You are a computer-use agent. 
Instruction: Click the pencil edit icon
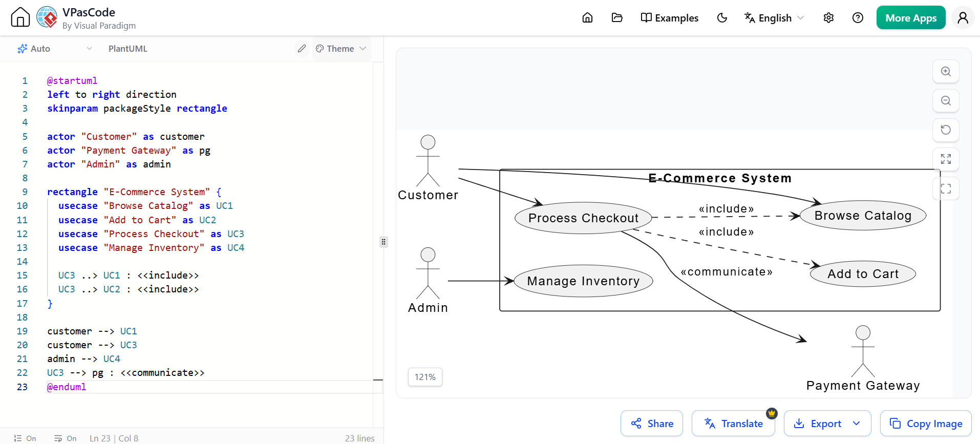(302, 49)
